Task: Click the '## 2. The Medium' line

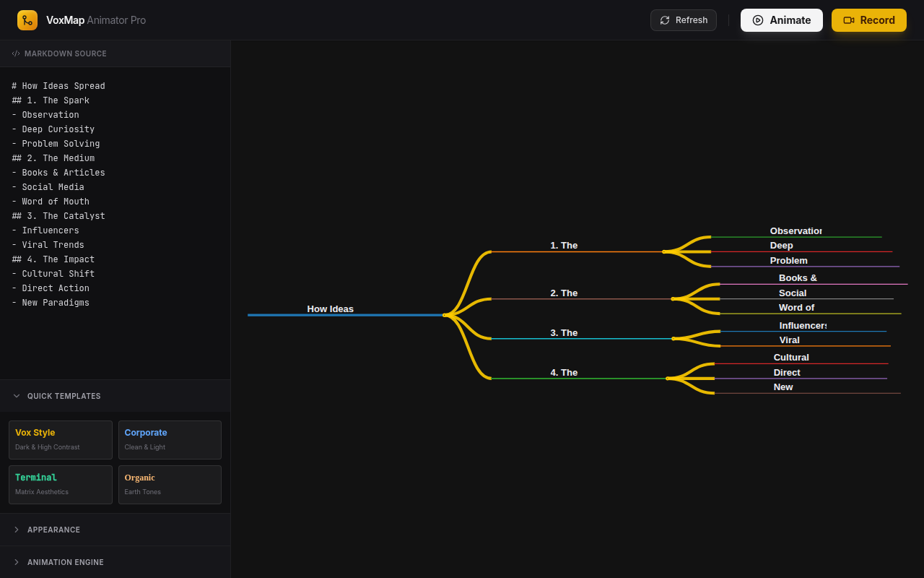Action: [53, 158]
